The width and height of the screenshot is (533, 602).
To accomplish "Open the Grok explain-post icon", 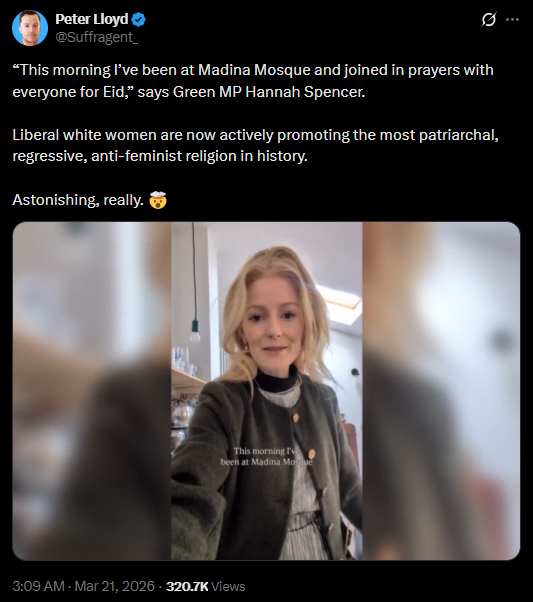I will [489, 19].
